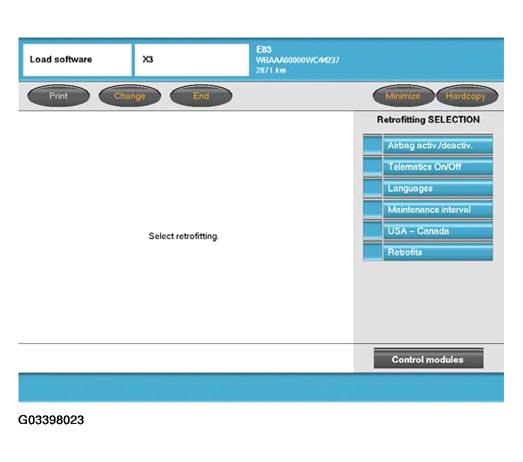Select the Change button
The width and height of the screenshot is (523, 462).
tap(130, 96)
